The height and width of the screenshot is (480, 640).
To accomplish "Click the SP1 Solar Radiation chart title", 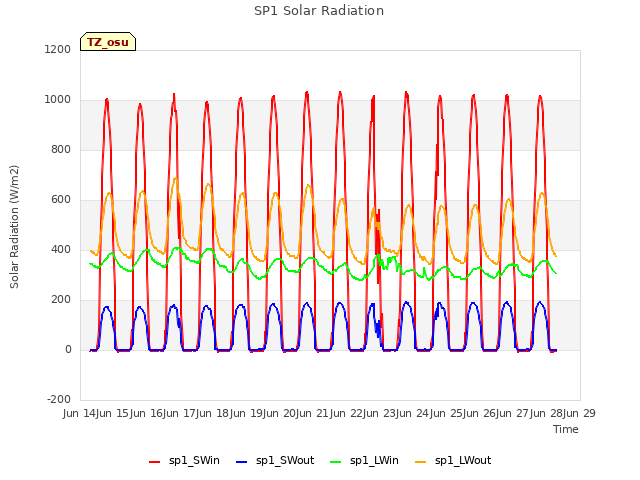I will pyautogui.click(x=319, y=11).
